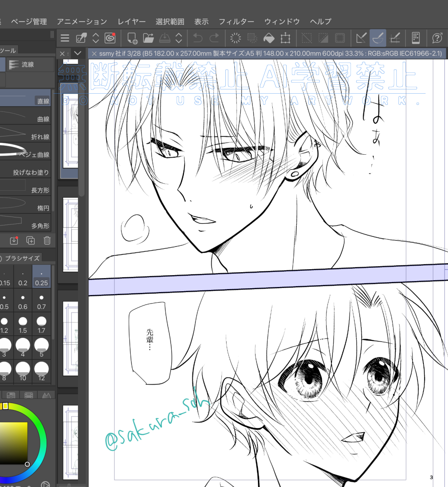Open the レイヤー menu
The height and width of the screenshot is (487, 448).
[x=132, y=22]
